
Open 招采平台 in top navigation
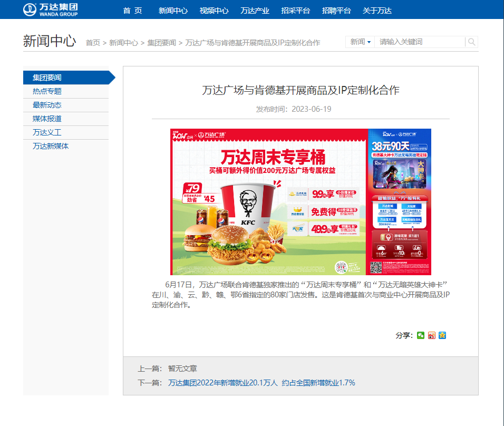(295, 11)
